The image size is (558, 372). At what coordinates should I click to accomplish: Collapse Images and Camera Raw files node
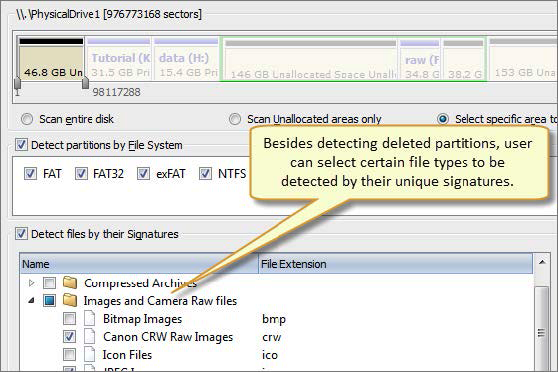click(31, 301)
